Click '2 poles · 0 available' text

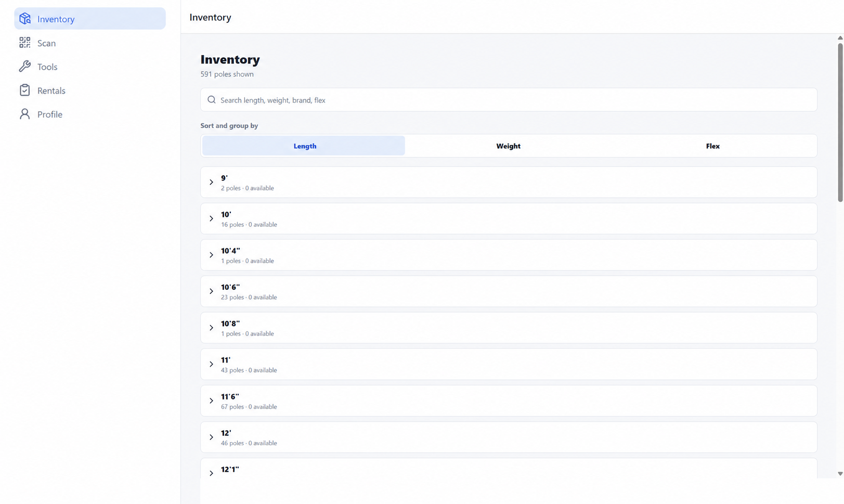(248, 188)
